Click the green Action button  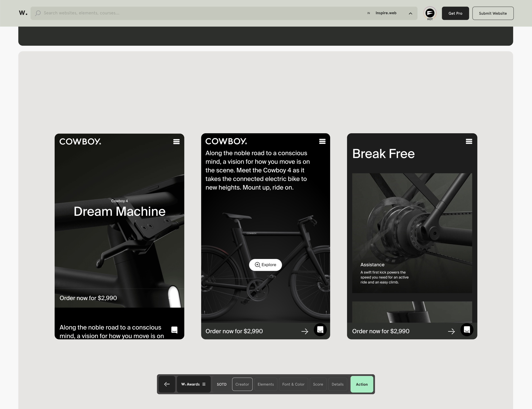pos(362,384)
